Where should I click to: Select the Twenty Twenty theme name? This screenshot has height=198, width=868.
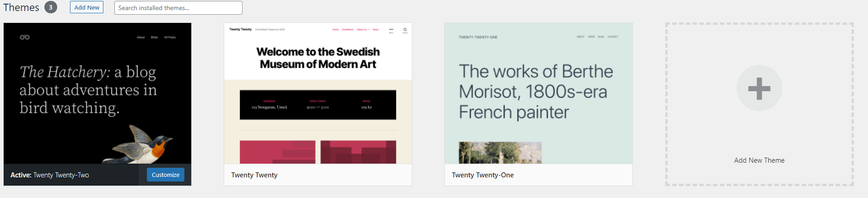[254, 175]
